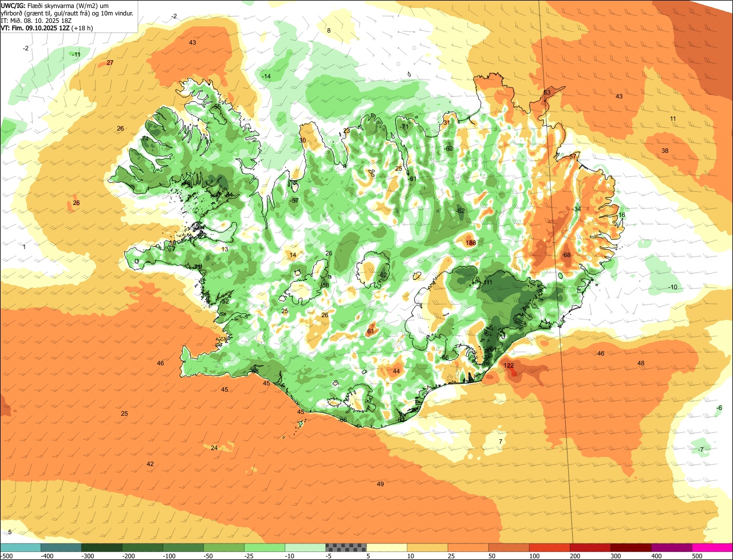733x560 pixels.
Task: Click the 57 value on the east coast
Action: tap(573, 157)
